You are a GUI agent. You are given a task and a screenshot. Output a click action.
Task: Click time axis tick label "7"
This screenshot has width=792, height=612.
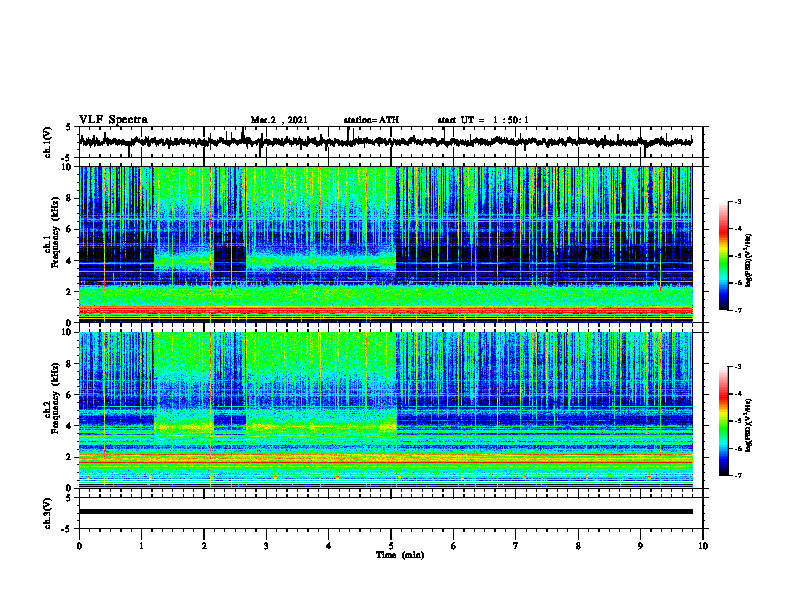pos(516,546)
